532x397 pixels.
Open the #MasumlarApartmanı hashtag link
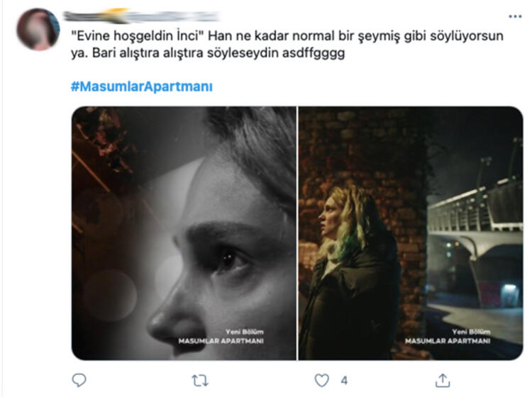coord(142,86)
